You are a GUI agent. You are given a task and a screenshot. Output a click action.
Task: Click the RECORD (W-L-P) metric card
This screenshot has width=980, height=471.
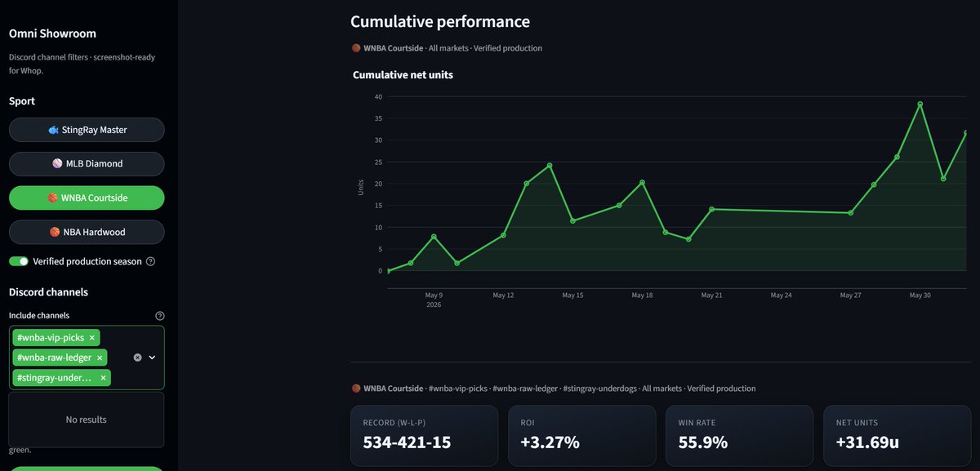424,436
